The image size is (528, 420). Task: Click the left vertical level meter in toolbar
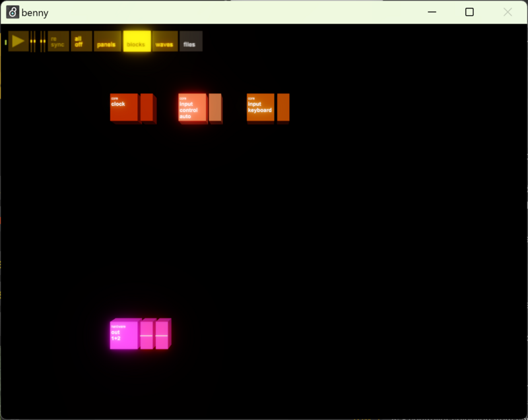pyautogui.click(x=33, y=42)
